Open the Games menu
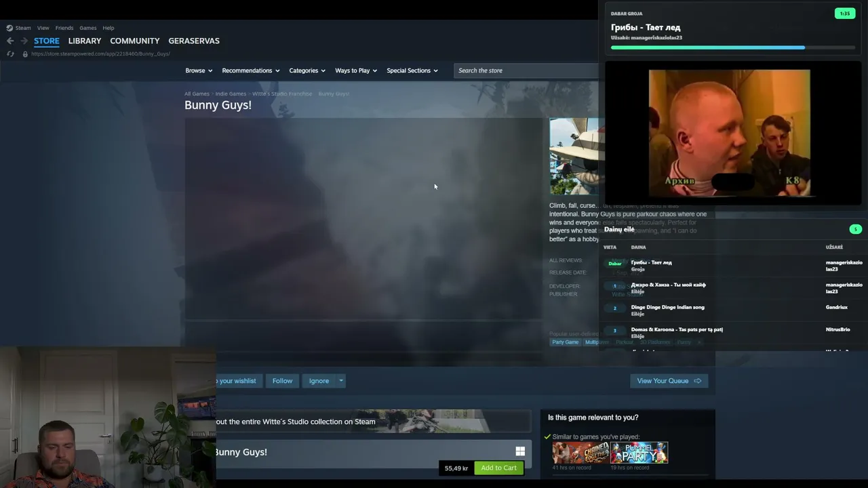The width and height of the screenshot is (868, 488). pyautogui.click(x=88, y=28)
